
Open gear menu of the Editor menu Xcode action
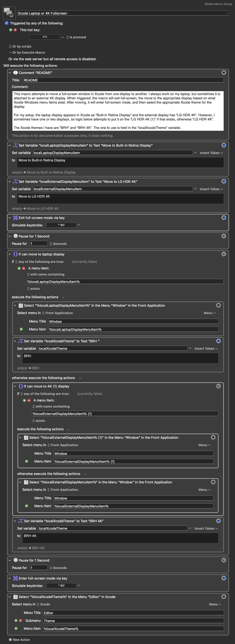point(224,596)
